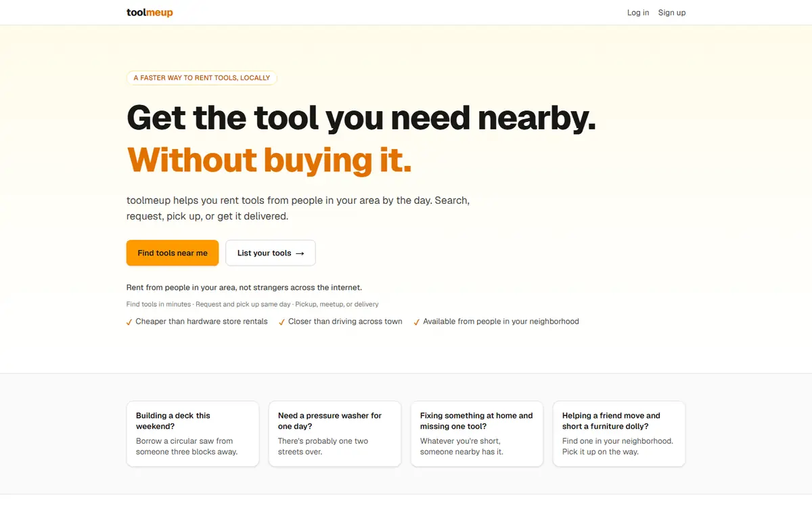This screenshot has width=812, height=508.
Task: Click the A FASTER WAY TO RENT TOOLS badge
Action: click(202, 78)
